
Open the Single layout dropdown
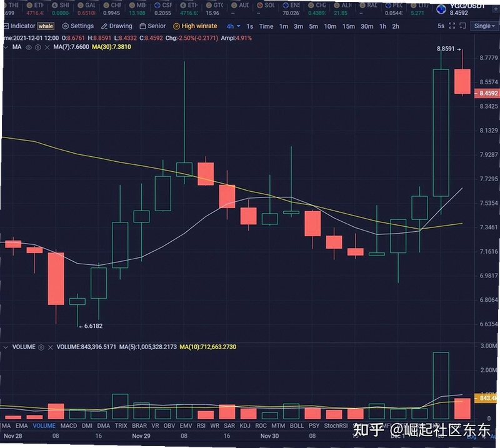click(484, 26)
